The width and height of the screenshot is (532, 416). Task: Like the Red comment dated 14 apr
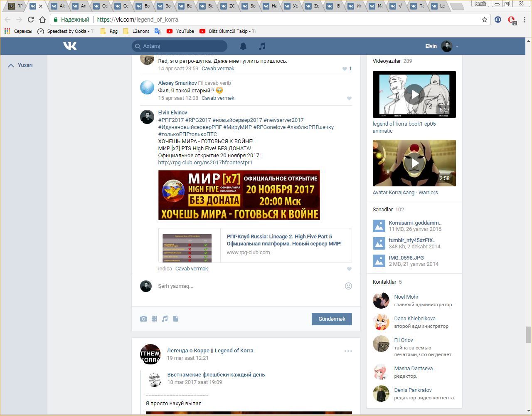coord(345,69)
